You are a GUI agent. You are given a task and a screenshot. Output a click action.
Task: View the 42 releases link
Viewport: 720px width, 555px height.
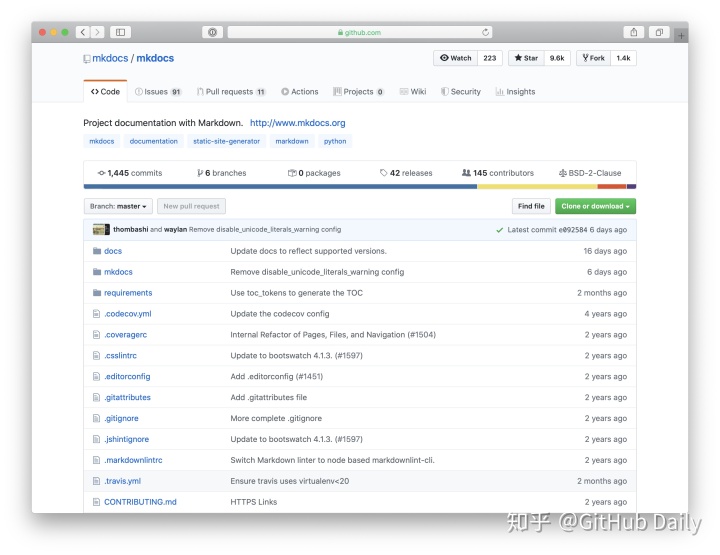click(406, 173)
